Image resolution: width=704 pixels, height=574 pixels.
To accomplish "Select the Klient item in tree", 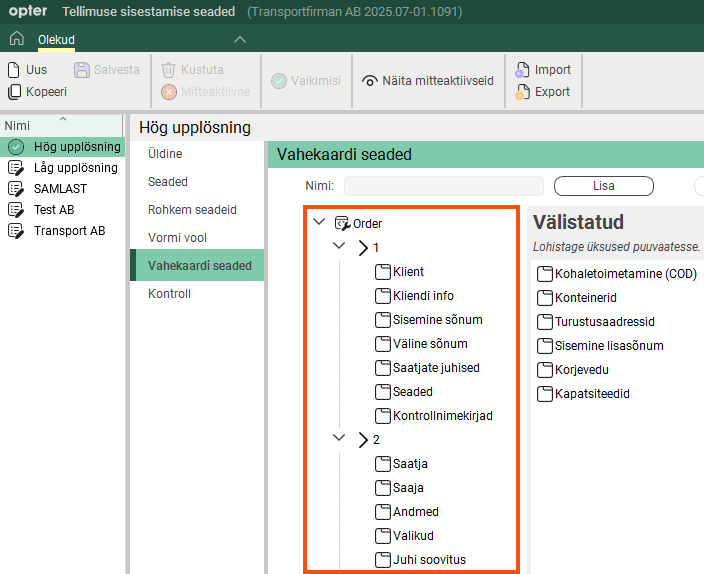I will (x=408, y=272).
